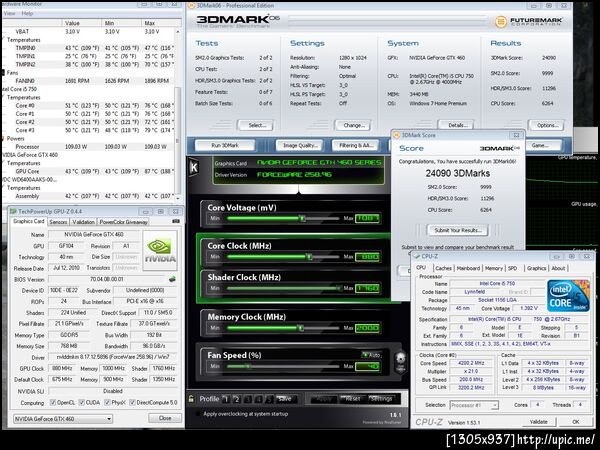This screenshot has width=600, height=450.
Task: Switch to the Caches tab in CPU-Z
Action: pyautogui.click(x=443, y=268)
